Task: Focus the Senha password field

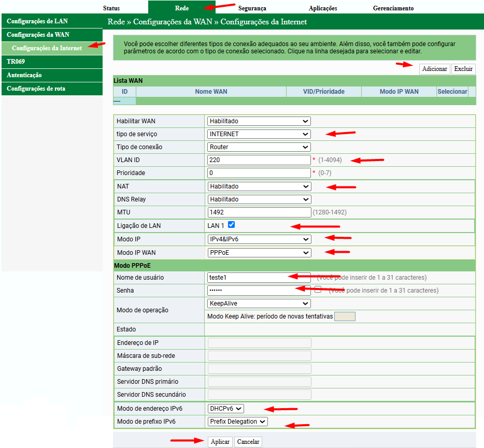Action: (259, 291)
